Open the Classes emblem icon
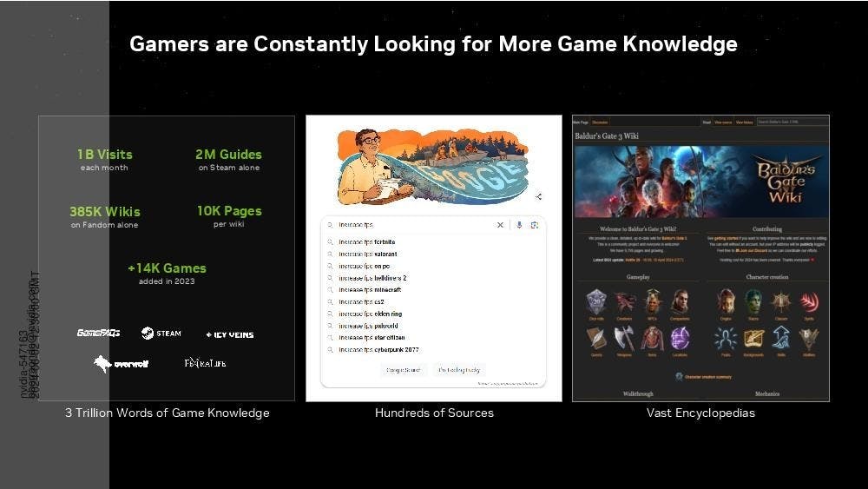The height and width of the screenshot is (489, 868). (x=781, y=302)
